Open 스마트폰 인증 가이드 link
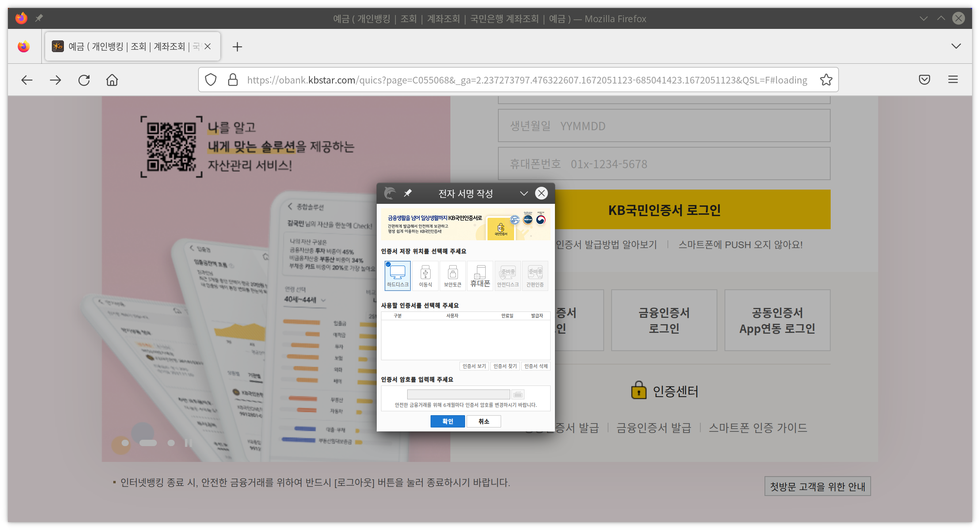Viewport: 980px width, 530px height. click(758, 427)
